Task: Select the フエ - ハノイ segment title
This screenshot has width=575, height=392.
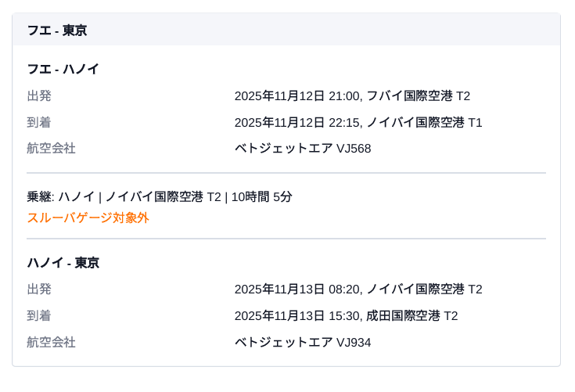Action: coord(63,69)
